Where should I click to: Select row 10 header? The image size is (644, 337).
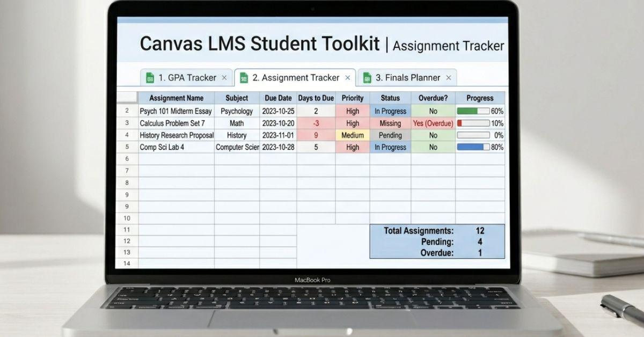127,218
